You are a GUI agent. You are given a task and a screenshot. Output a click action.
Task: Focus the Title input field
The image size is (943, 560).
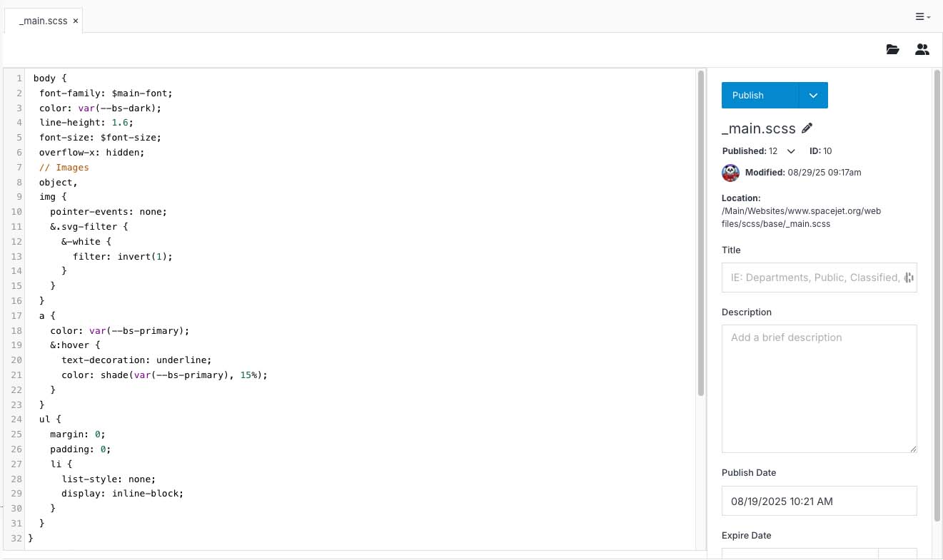819,278
